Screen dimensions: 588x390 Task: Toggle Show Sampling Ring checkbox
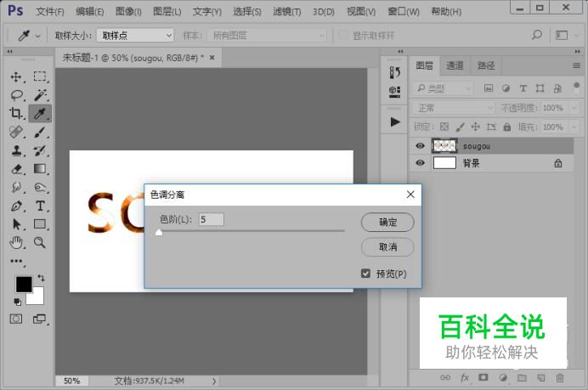click(x=342, y=35)
